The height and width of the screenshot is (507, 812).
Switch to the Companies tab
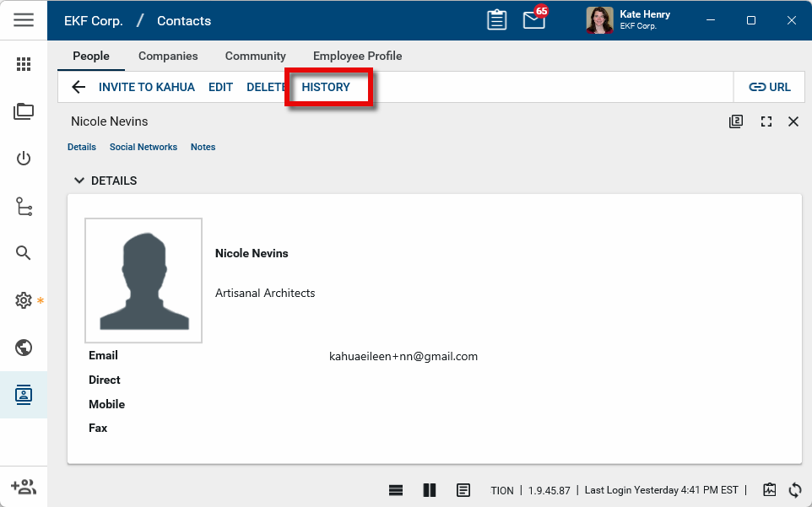[x=168, y=56]
